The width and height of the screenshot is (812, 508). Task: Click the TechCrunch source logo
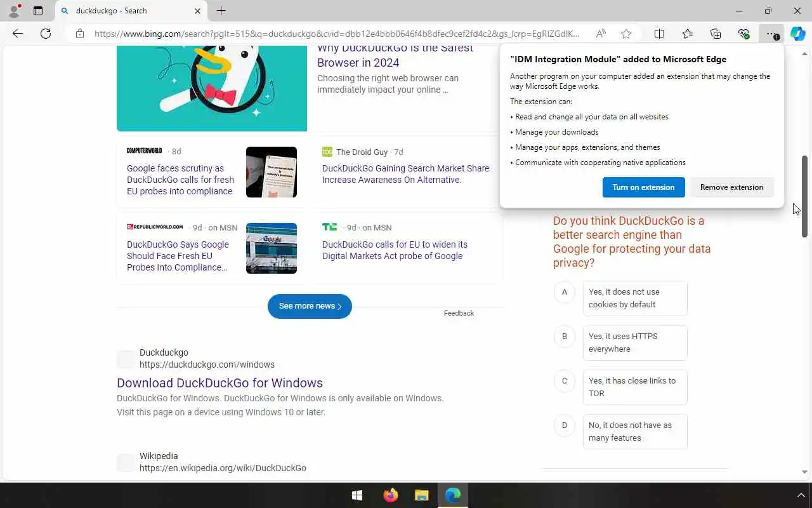click(329, 227)
